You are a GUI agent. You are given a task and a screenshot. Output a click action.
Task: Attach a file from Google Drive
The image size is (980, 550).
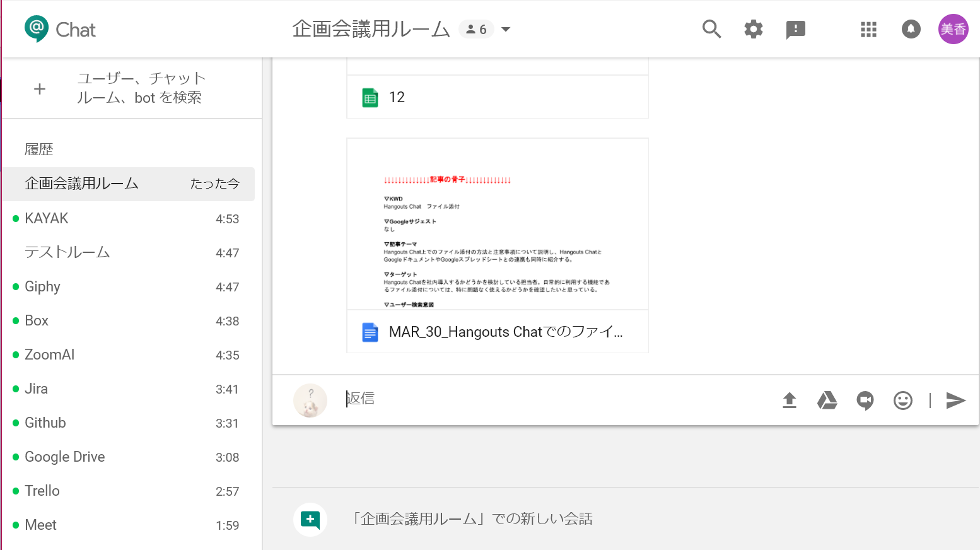coord(827,401)
